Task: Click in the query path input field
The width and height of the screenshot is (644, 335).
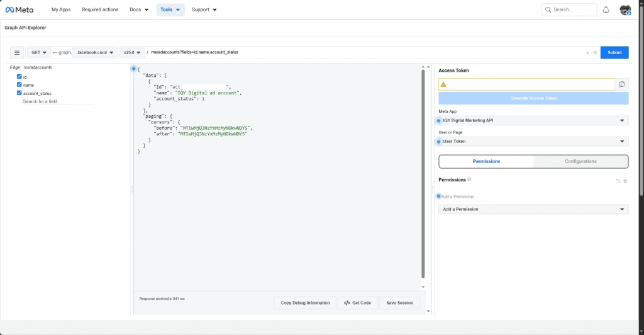Action: pyautogui.click(x=365, y=53)
